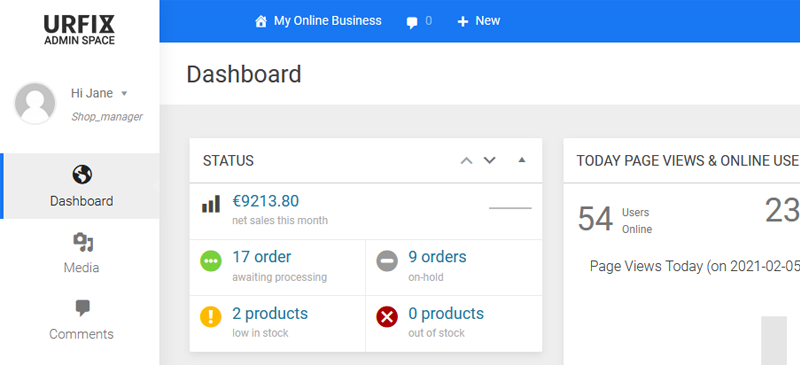800x365 pixels.
Task: Click Jane's profile avatar picture
Action: (x=35, y=103)
